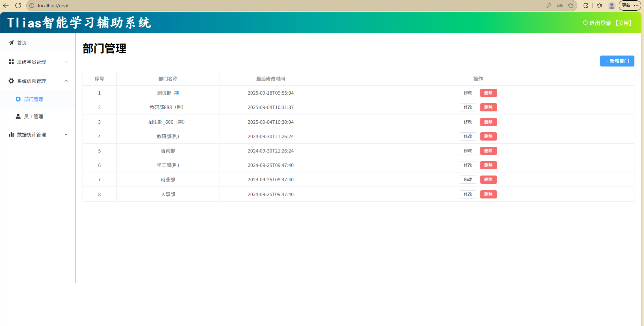The height and width of the screenshot is (326, 644).
Task: Select 部门管理 in the sidebar
Action: point(33,99)
